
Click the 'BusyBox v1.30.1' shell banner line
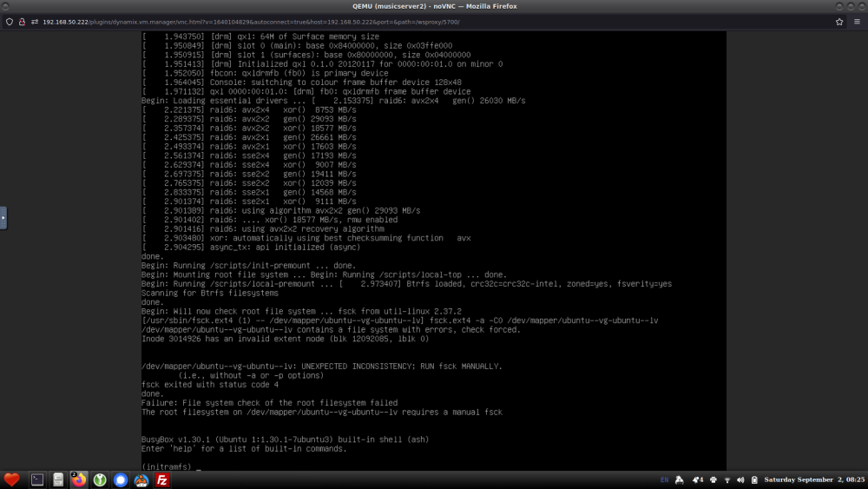click(285, 439)
